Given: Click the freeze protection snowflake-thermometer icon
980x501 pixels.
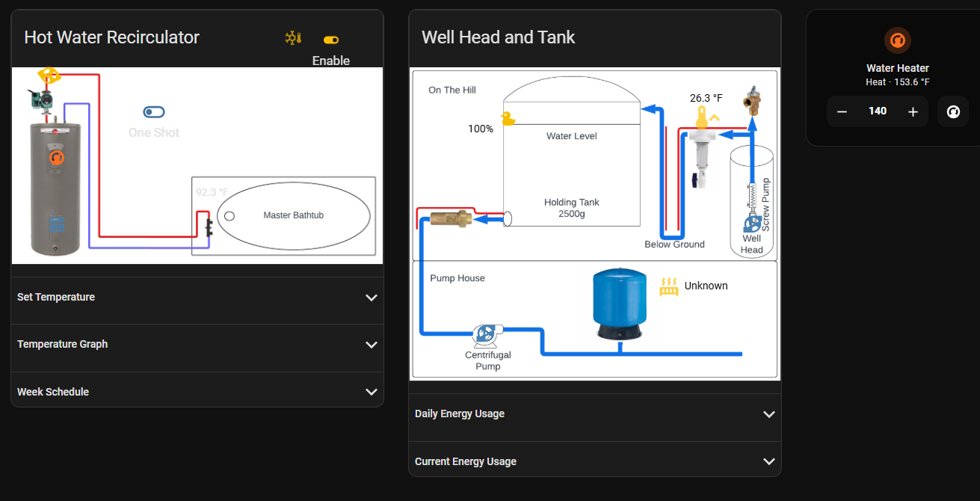Looking at the screenshot, I should coord(293,38).
